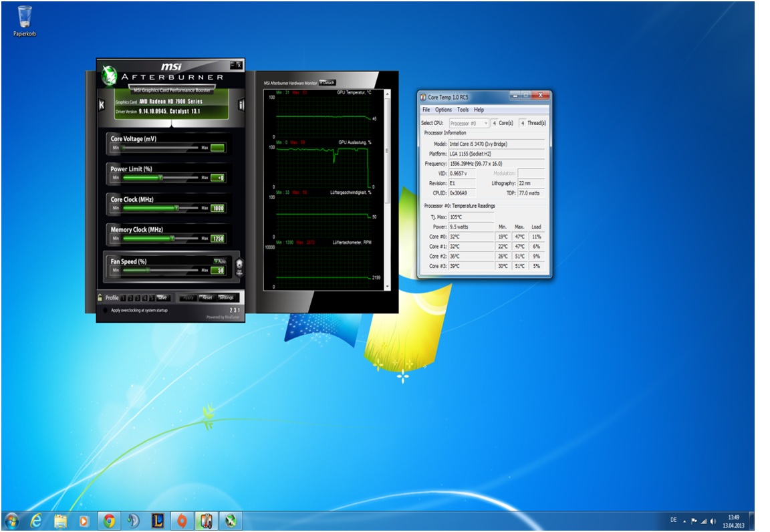This screenshot has height=532, width=770.
Task: Select profile slot 5 in Afterburner
Action: point(151,297)
